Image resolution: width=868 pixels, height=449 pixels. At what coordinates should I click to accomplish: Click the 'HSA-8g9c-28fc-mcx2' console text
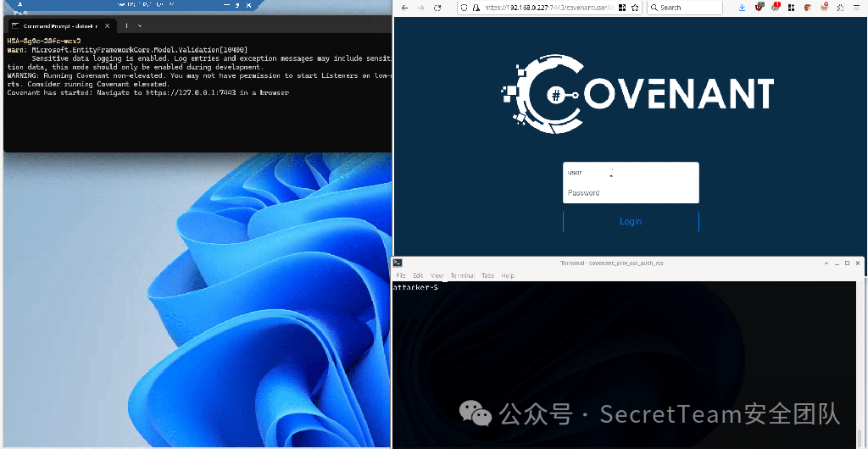coord(44,41)
